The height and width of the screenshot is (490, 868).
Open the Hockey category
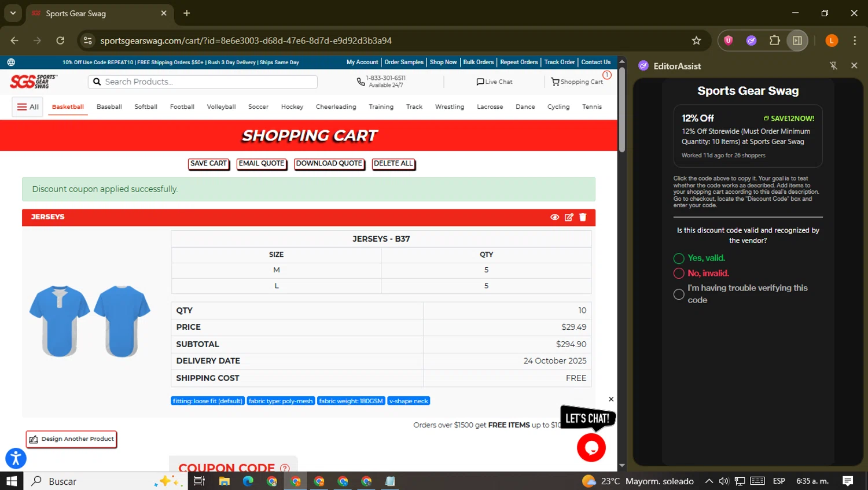[x=292, y=107]
